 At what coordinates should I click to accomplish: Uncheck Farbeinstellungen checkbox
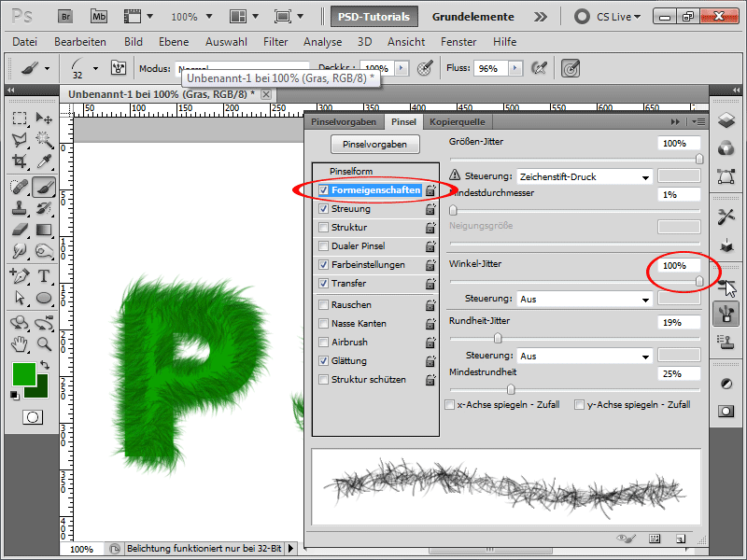[323, 264]
